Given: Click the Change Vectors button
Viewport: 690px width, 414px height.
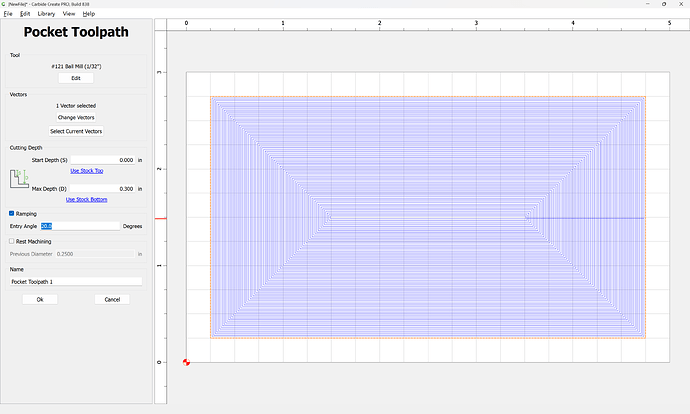Looking at the screenshot, I should coord(76,117).
